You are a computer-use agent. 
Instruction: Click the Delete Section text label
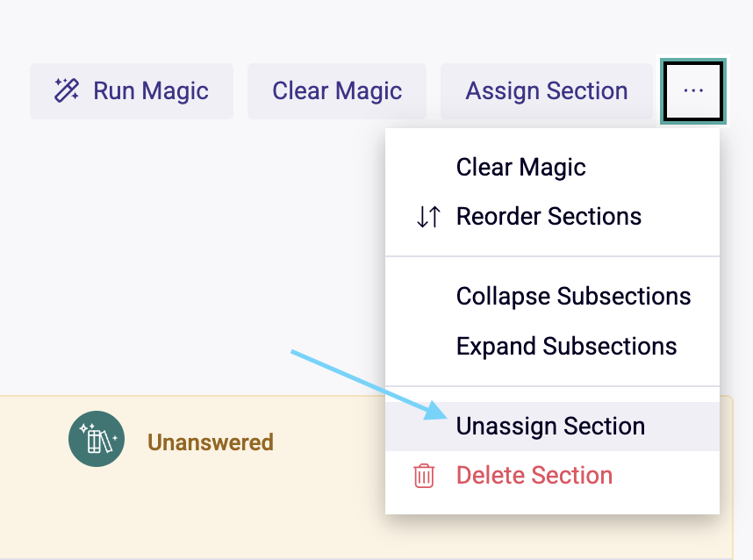534,476
